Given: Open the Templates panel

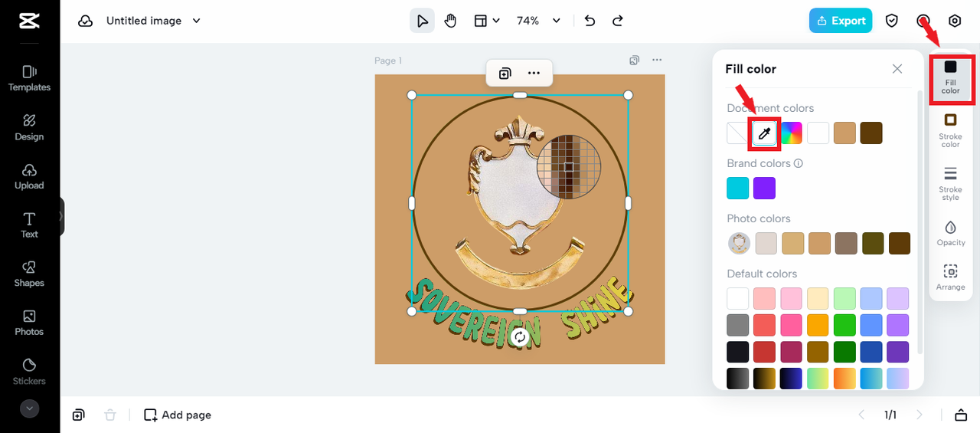Looking at the screenshot, I should pyautogui.click(x=29, y=78).
